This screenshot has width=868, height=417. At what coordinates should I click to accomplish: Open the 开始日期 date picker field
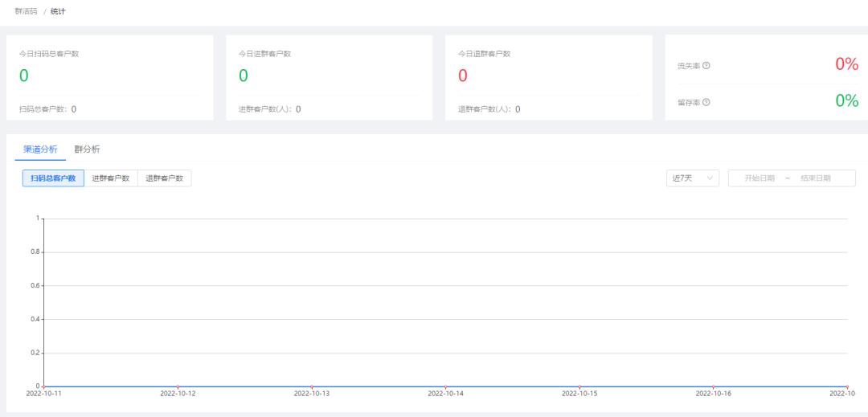pyautogui.click(x=759, y=178)
